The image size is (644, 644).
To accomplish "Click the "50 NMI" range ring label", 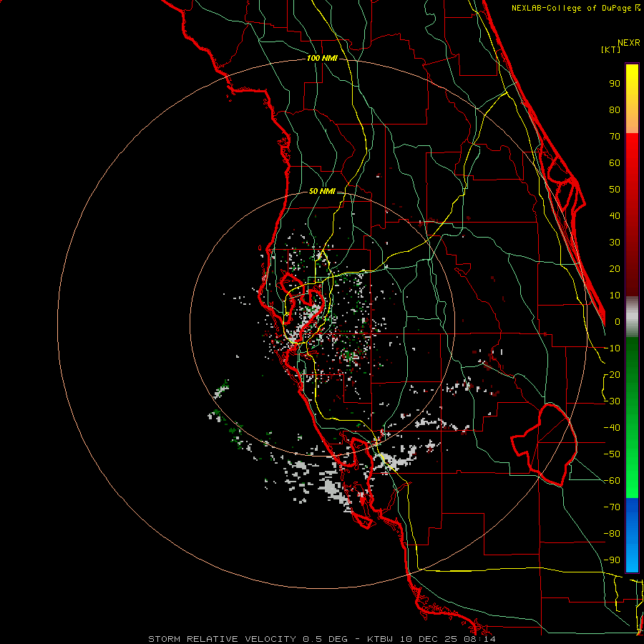I will (x=322, y=191).
